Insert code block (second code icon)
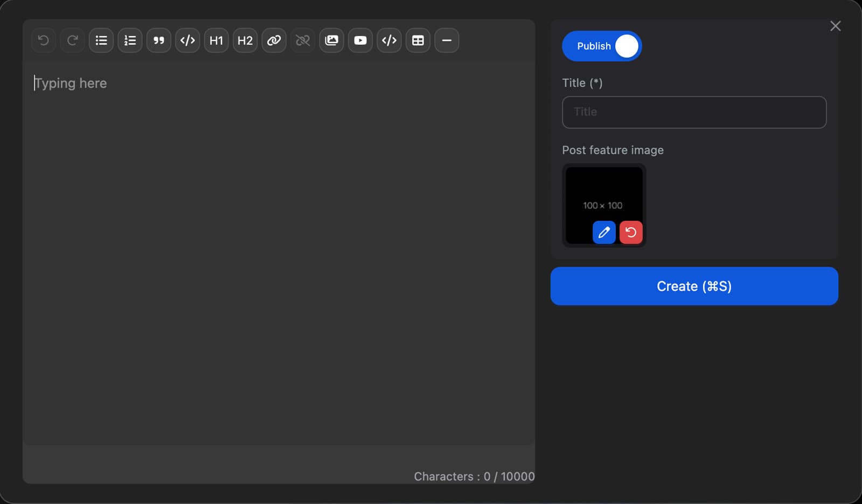 [x=390, y=40]
